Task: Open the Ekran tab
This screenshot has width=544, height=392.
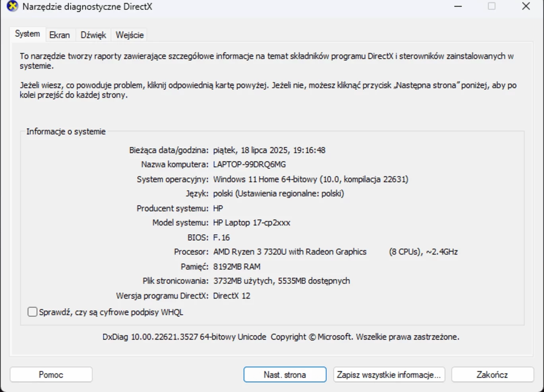Action: (x=60, y=35)
